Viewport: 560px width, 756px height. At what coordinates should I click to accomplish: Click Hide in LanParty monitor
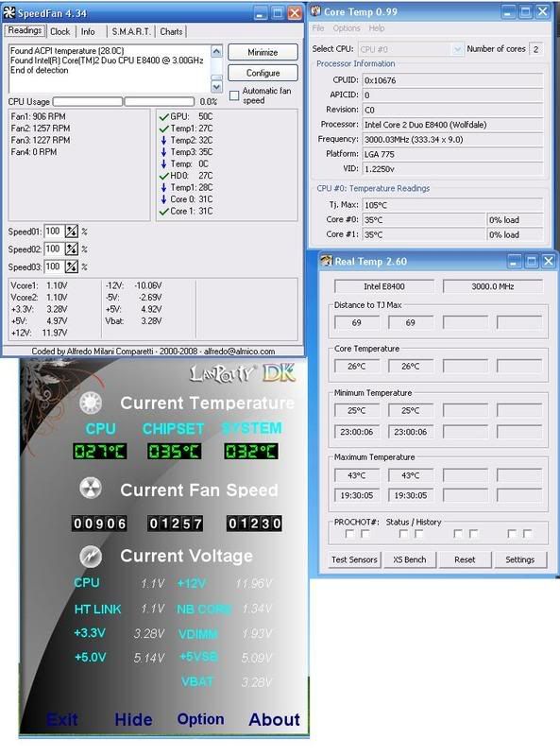[x=133, y=720]
